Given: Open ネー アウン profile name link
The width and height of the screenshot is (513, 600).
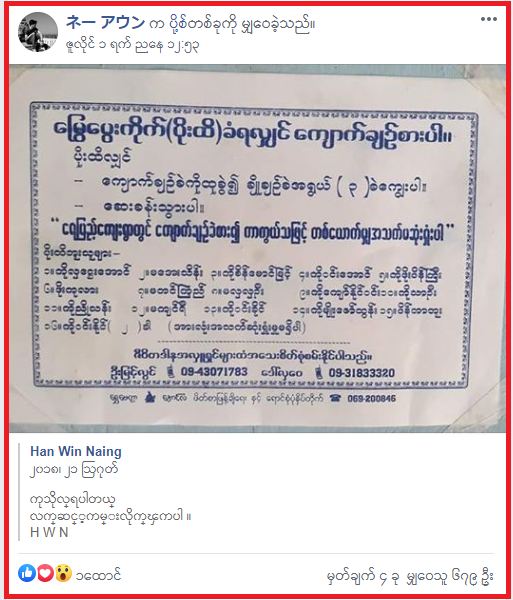Looking at the screenshot, I should pos(105,22).
